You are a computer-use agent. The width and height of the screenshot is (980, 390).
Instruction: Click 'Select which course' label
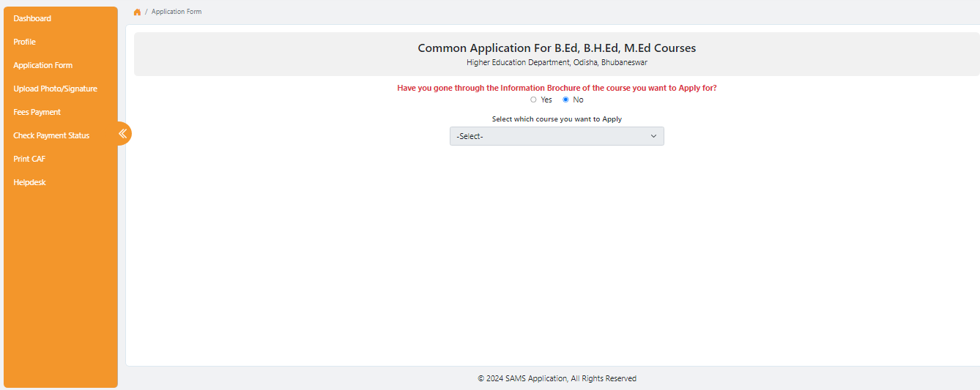coord(557,119)
